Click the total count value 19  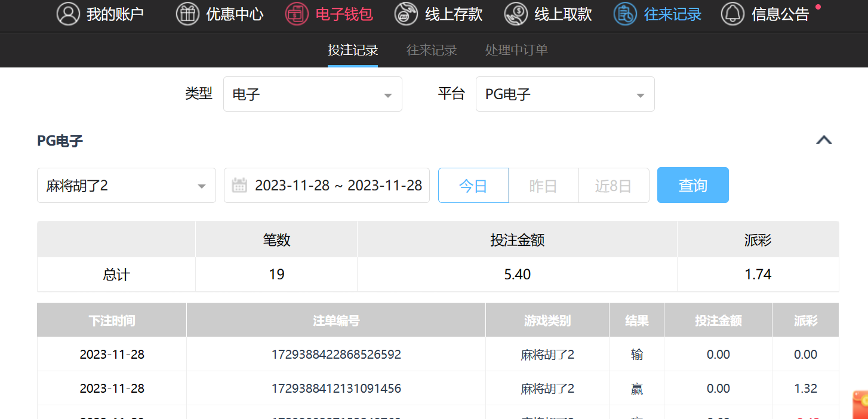[276, 275]
